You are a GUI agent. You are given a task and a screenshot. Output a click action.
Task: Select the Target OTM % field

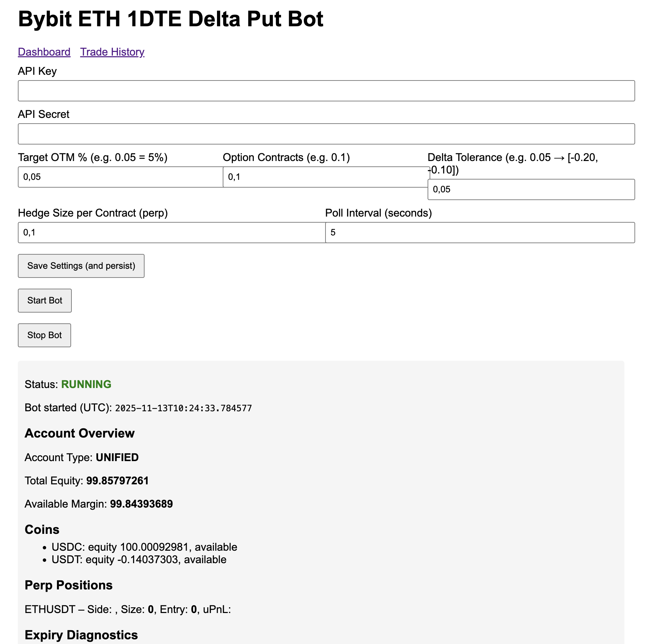120,177
